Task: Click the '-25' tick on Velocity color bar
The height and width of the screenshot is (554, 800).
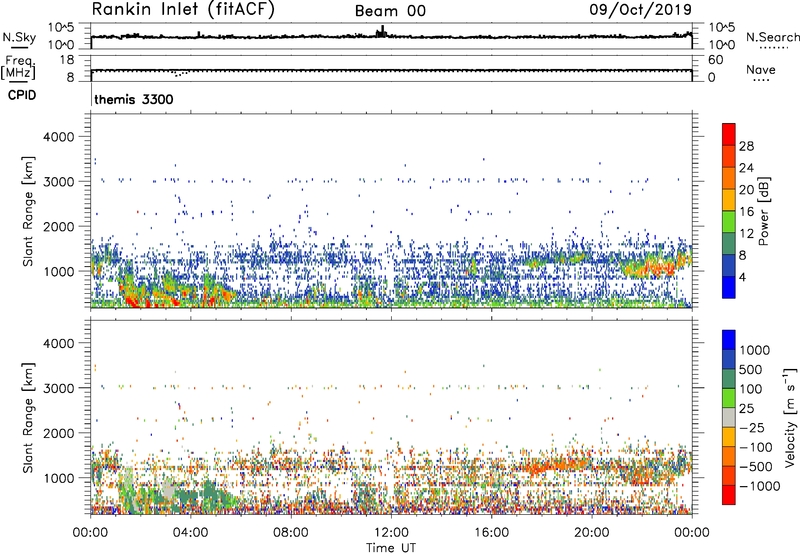Action: coord(751,428)
